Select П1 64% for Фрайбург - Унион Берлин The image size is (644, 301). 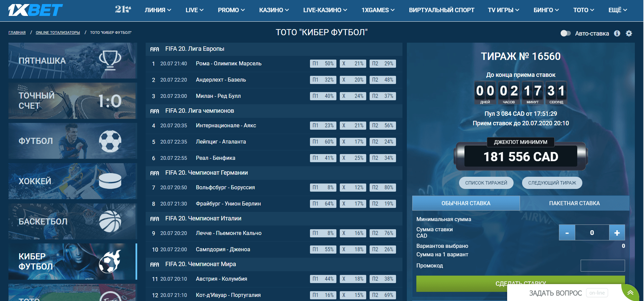tap(323, 204)
